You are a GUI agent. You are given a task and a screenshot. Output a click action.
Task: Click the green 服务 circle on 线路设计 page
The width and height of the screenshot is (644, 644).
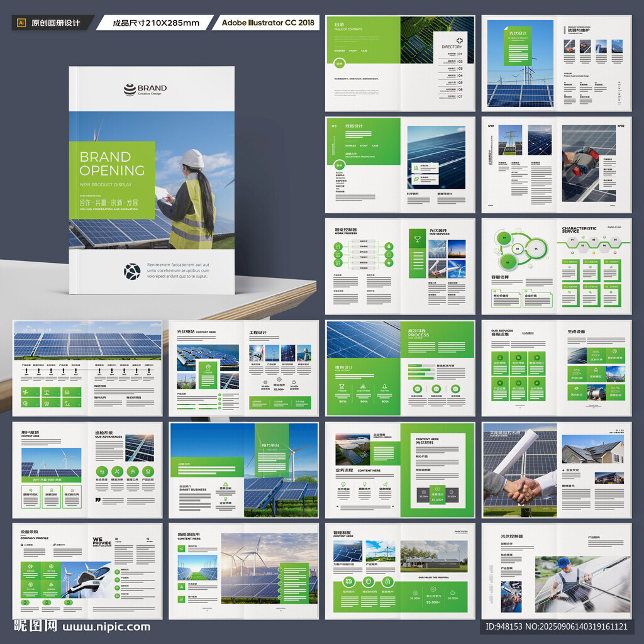click(339, 165)
